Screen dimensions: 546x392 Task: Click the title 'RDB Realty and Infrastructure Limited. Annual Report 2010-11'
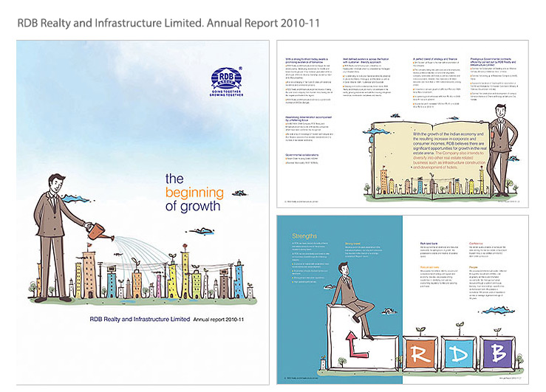(168, 23)
